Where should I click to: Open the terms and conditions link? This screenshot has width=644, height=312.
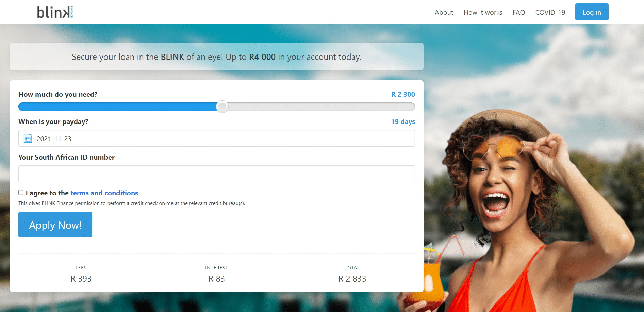coord(104,193)
